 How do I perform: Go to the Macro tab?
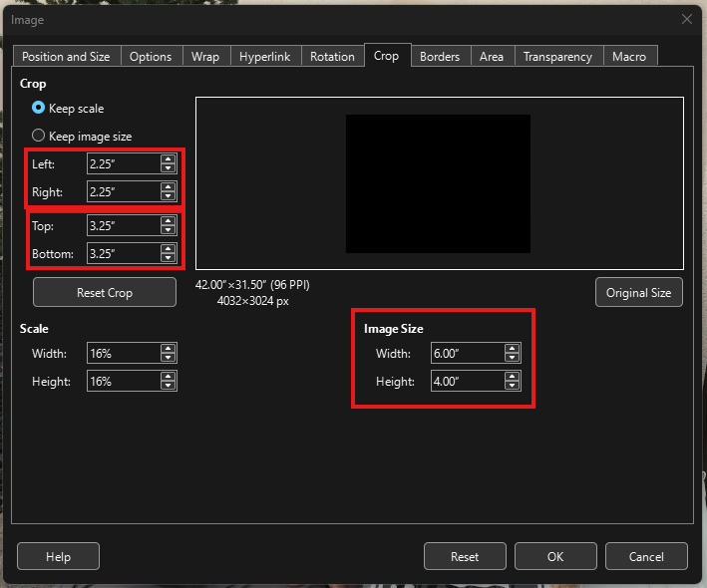630,57
